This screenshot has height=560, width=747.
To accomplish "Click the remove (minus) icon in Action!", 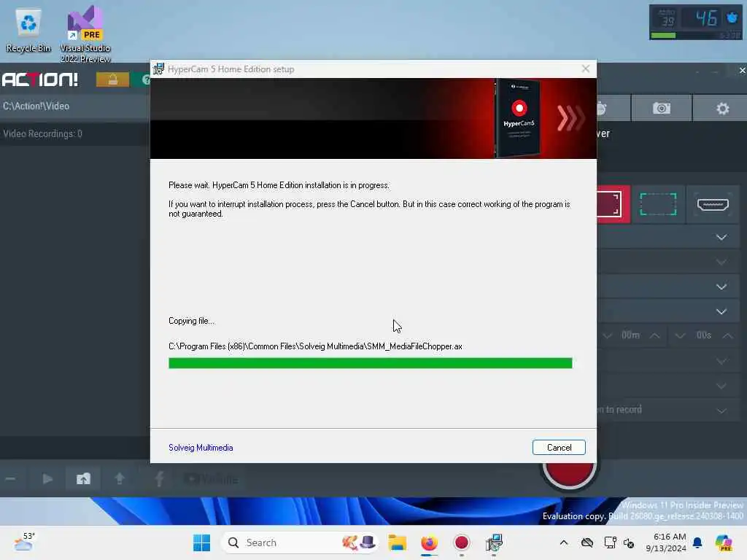I will click(x=10, y=478).
